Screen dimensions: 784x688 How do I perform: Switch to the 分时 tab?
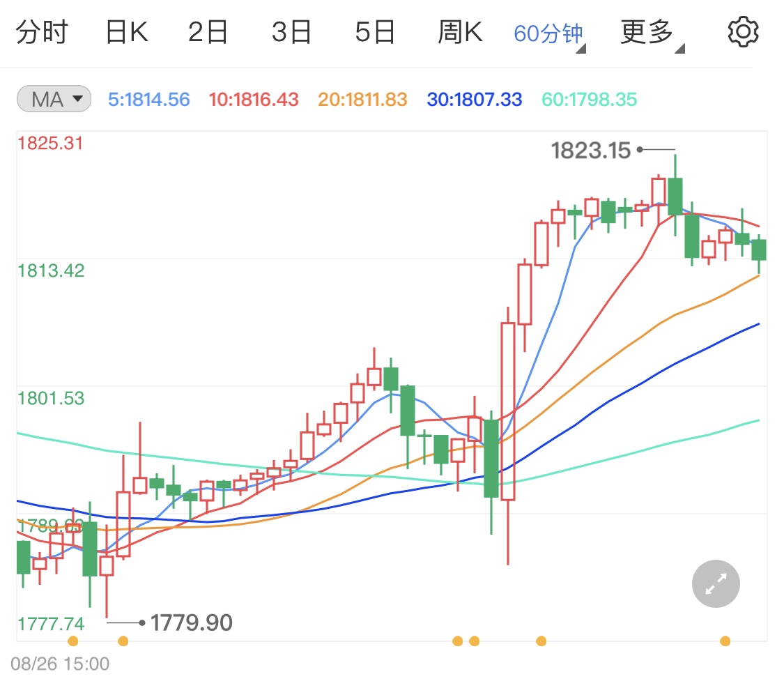pyautogui.click(x=42, y=33)
